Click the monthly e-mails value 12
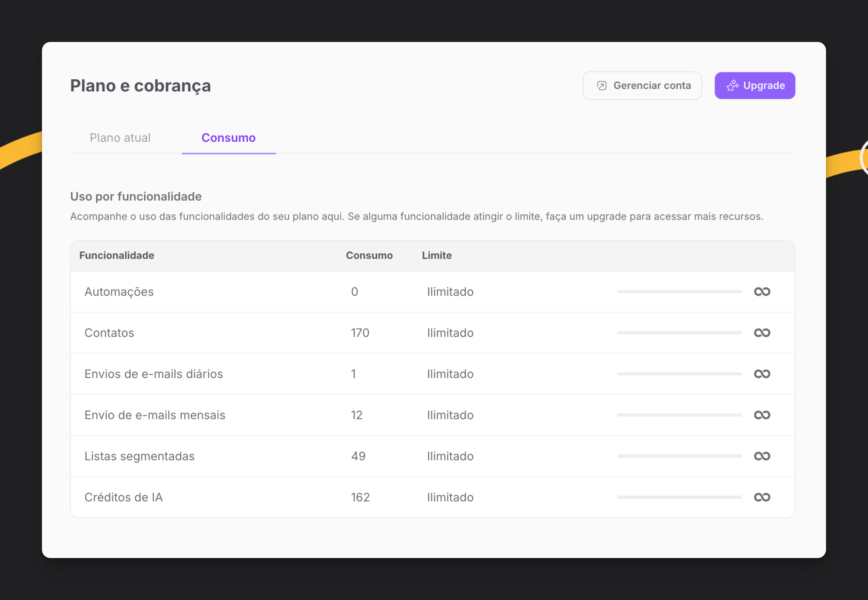 click(357, 415)
